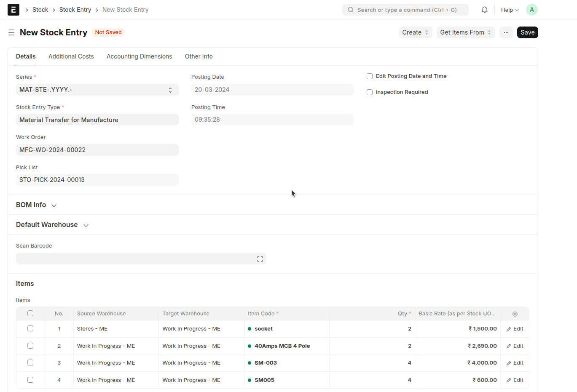Enable Edit Posting Date and Time
This screenshot has width=577, height=392.
[x=370, y=76]
